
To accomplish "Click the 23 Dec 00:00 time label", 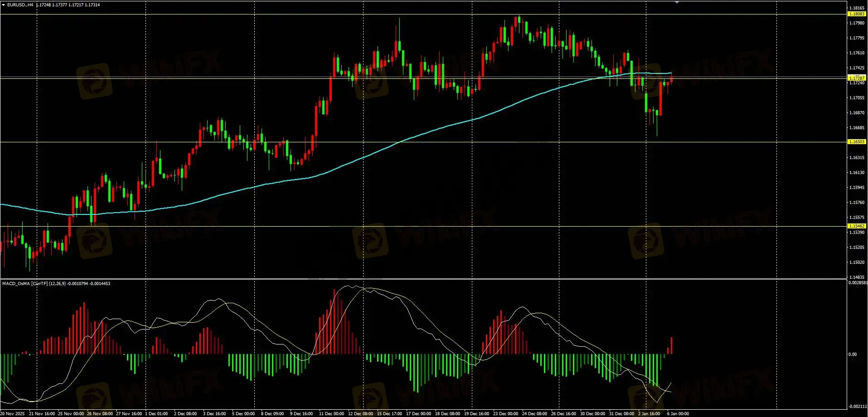I will [x=506, y=414].
